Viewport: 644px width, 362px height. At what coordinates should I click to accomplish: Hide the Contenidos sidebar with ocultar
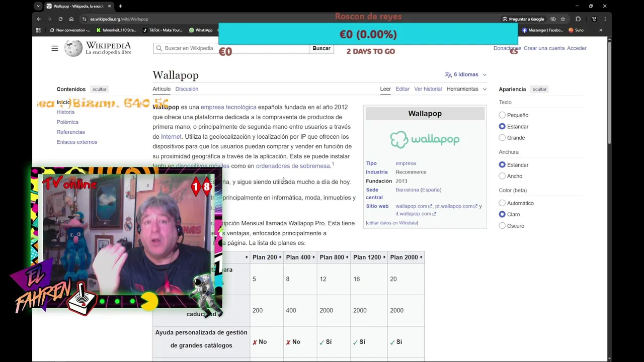click(x=99, y=89)
